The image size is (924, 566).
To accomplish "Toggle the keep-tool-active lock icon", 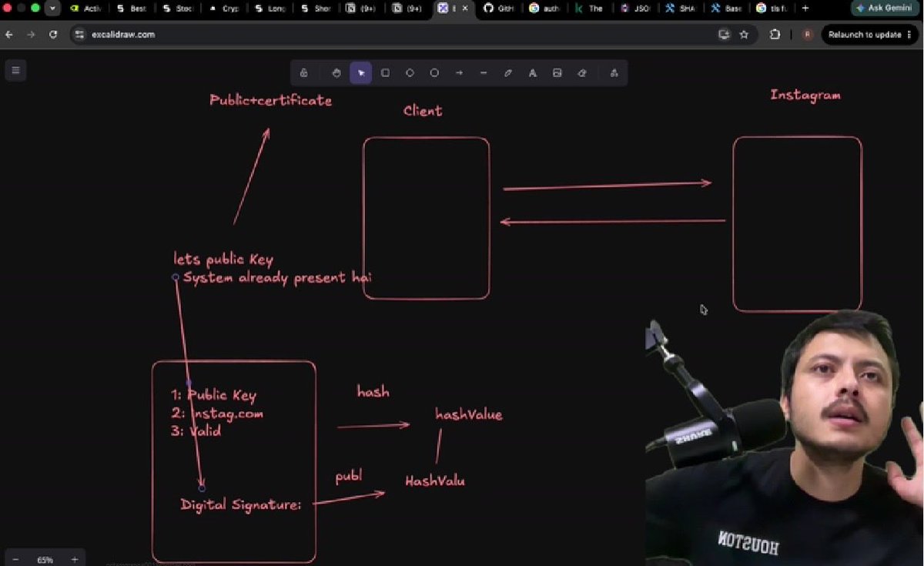I will (x=304, y=73).
